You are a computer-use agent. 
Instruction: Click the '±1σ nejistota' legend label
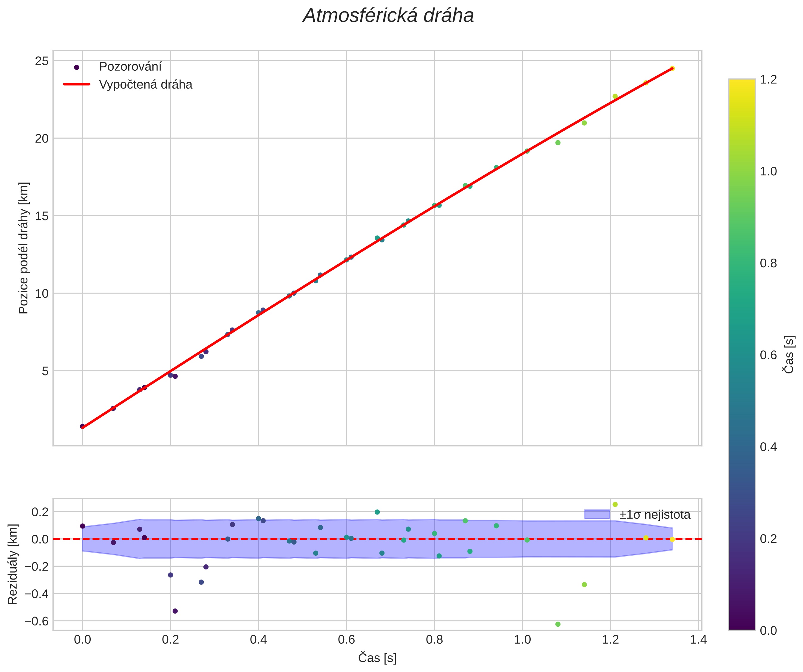[x=655, y=515]
